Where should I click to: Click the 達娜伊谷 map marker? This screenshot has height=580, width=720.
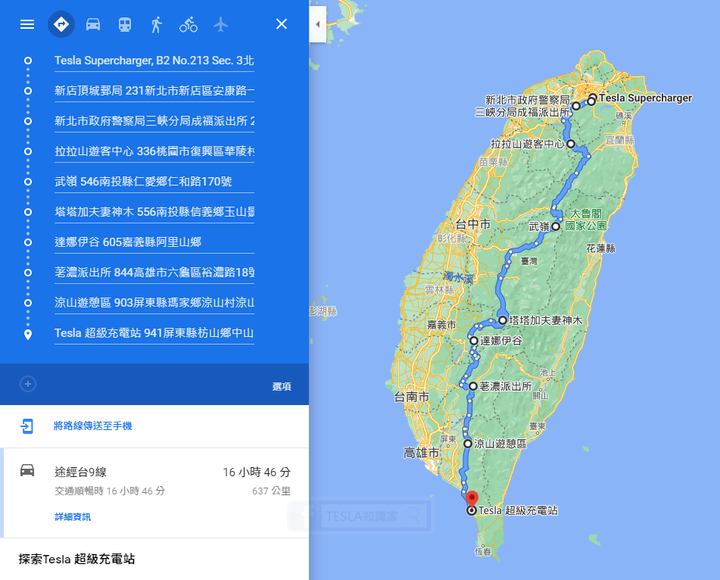(474, 341)
